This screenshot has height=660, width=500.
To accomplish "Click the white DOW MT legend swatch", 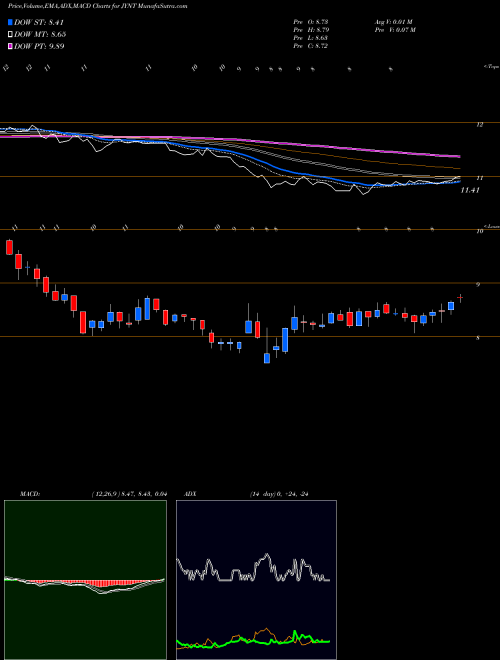I will click(x=11, y=34).
